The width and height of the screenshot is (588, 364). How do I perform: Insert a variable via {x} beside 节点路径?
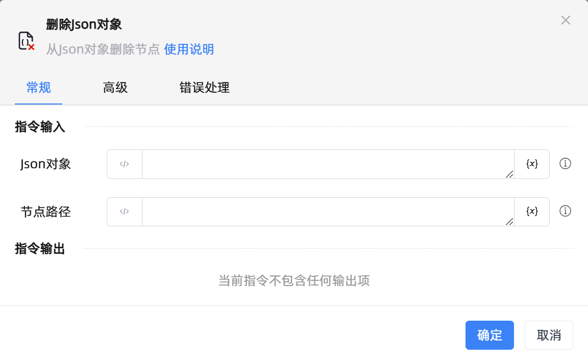coord(532,212)
